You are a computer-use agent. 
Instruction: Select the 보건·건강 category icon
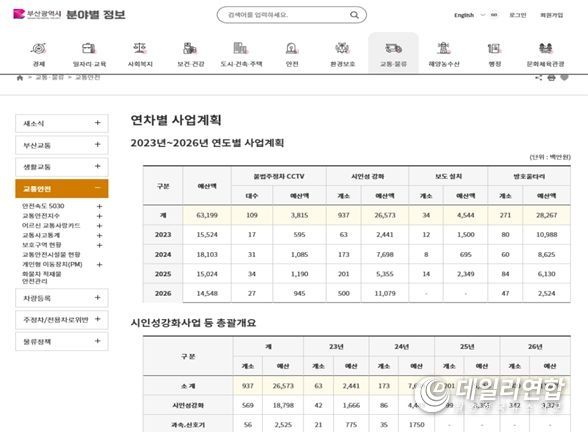click(190, 48)
